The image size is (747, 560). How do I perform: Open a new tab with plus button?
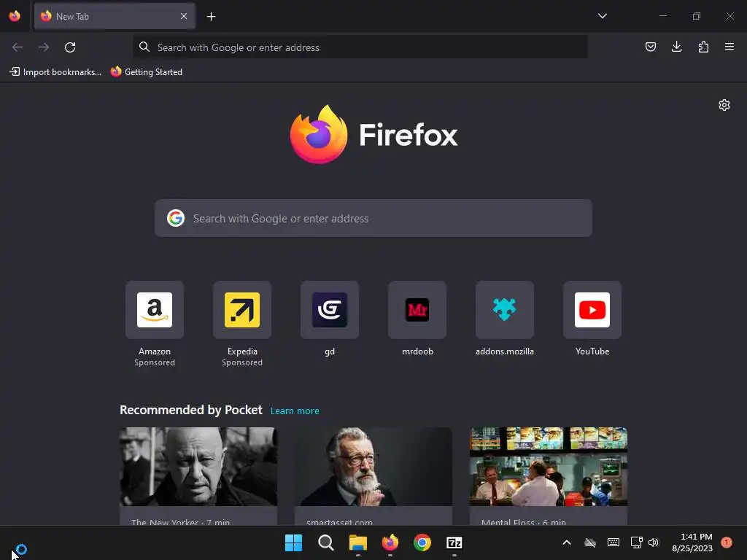point(211,17)
